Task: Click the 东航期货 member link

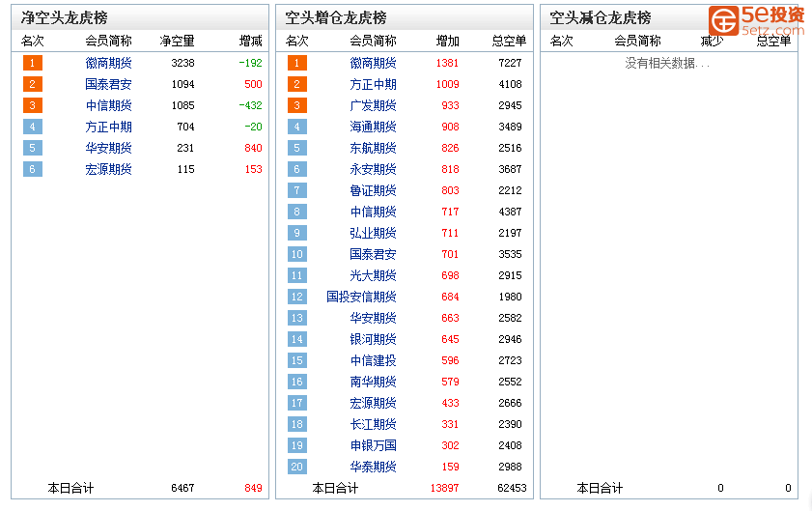Action: 373,148
